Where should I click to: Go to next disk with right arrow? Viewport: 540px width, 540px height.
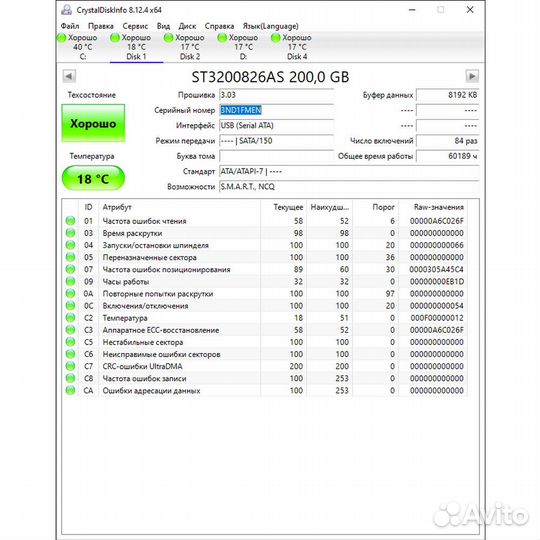(472, 76)
